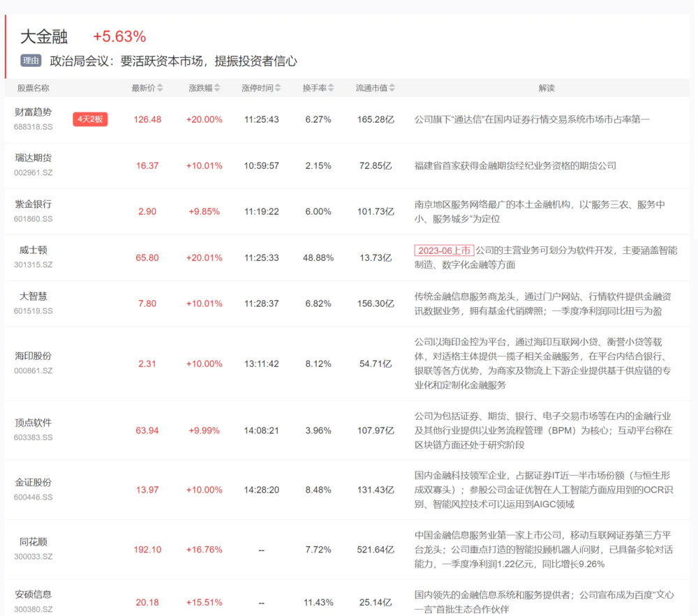Viewport: 698px width, 616px height.
Task: Click limit-up time 14:28:20
Action: click(x=261, y=490)
